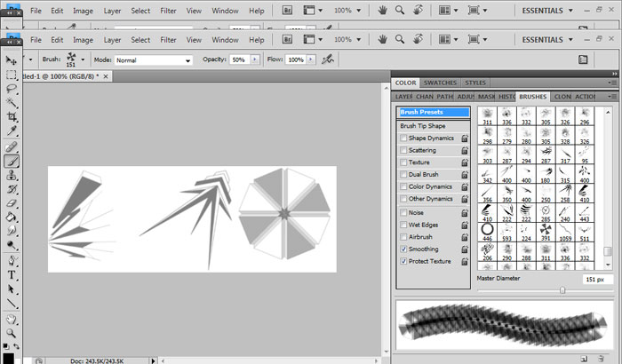Open the Layer menu in front window
622x364 pixels.
coord(112,40)
